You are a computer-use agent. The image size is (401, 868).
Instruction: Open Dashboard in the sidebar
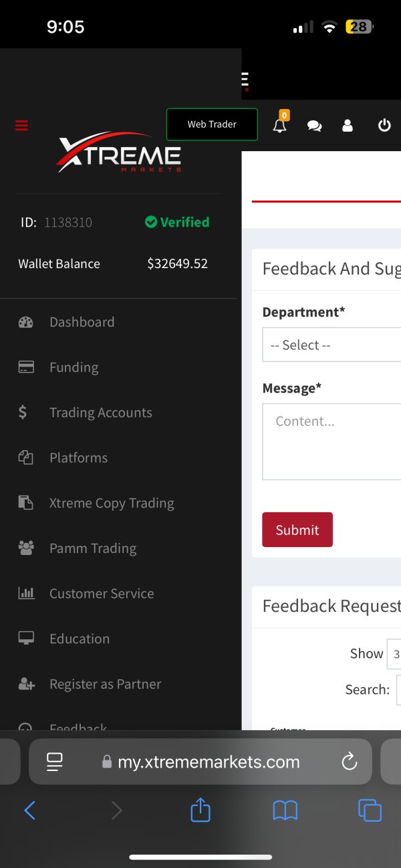coord(82,322)
